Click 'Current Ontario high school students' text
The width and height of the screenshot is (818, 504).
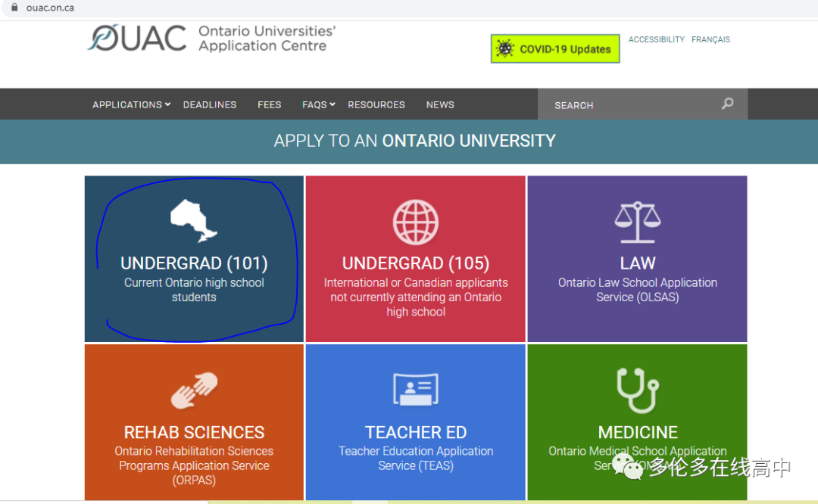pos(194,290)
